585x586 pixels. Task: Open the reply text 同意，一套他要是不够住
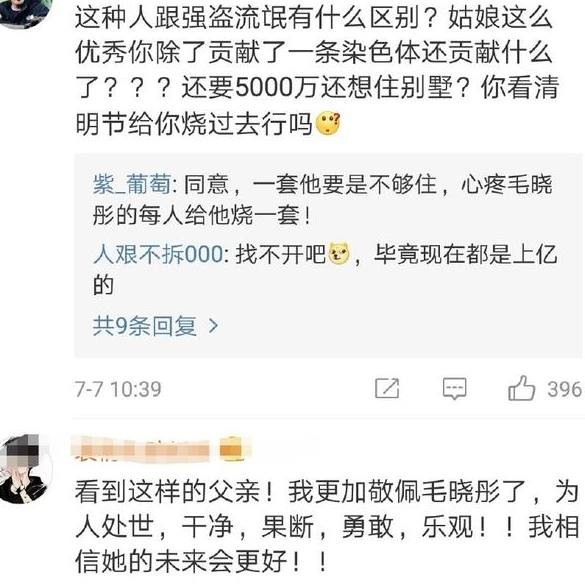tap(323, 200)
